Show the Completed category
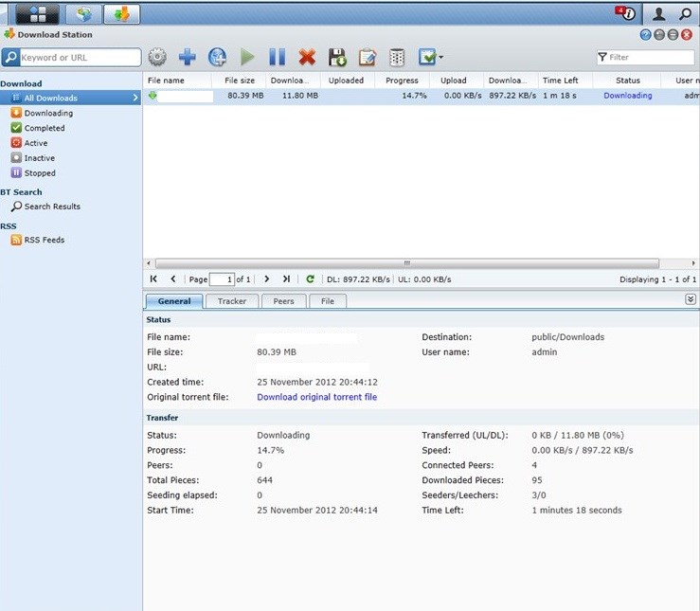This screenshot has width=700, height=611. pyautogui.click(x=45, y=128)
